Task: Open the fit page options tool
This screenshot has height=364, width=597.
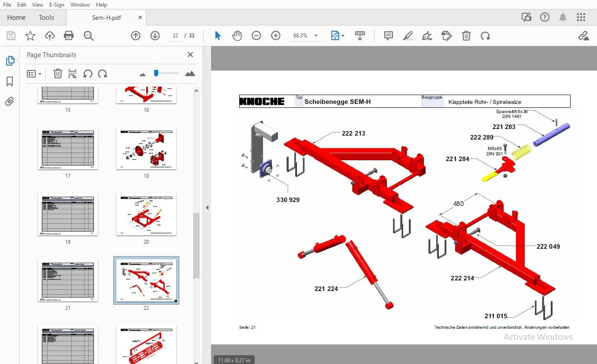Action: coord(337,36)
